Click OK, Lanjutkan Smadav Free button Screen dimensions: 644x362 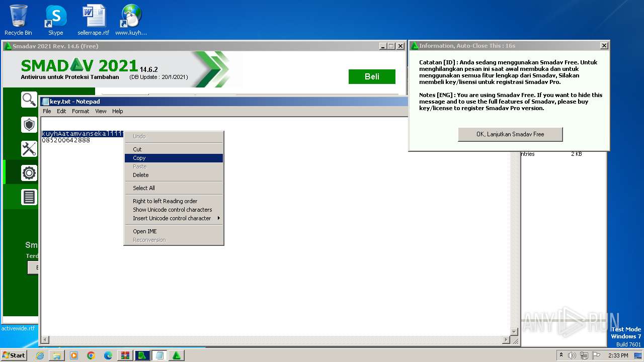510,134
